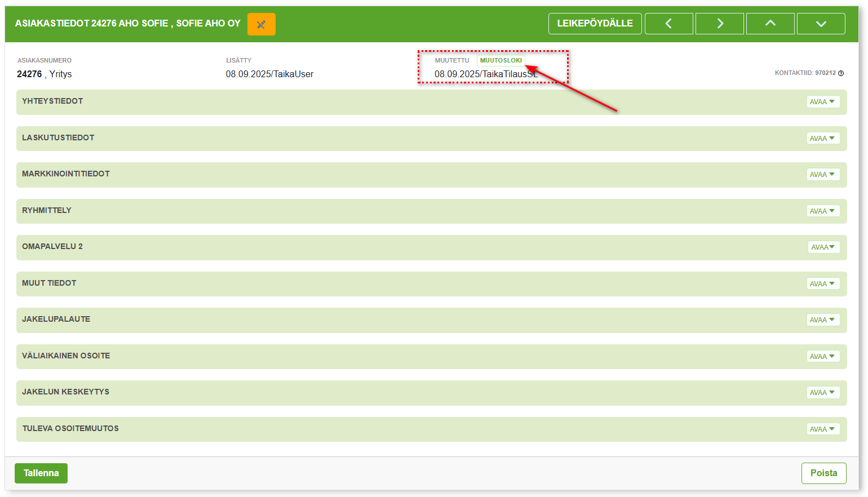This screenshot has height=497, width=868.
Task: Expand Muut tiedot section with Avaa
Action: [822, 284]
